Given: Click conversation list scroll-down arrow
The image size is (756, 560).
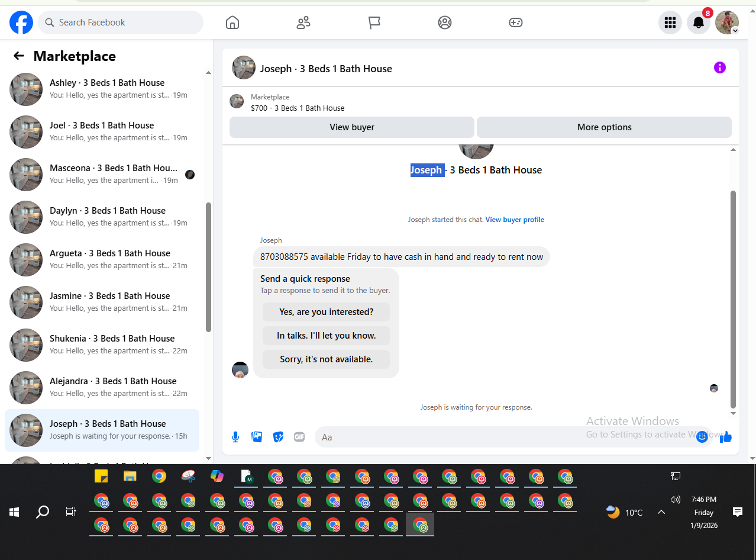Looking at the screenshot, I should 208,458.
